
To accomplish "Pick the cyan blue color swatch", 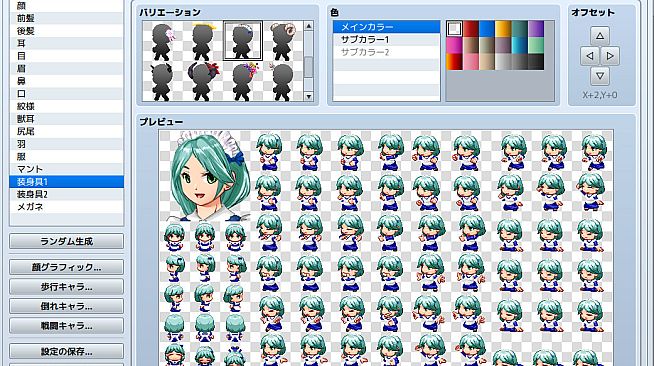I will tap(520, 45).
